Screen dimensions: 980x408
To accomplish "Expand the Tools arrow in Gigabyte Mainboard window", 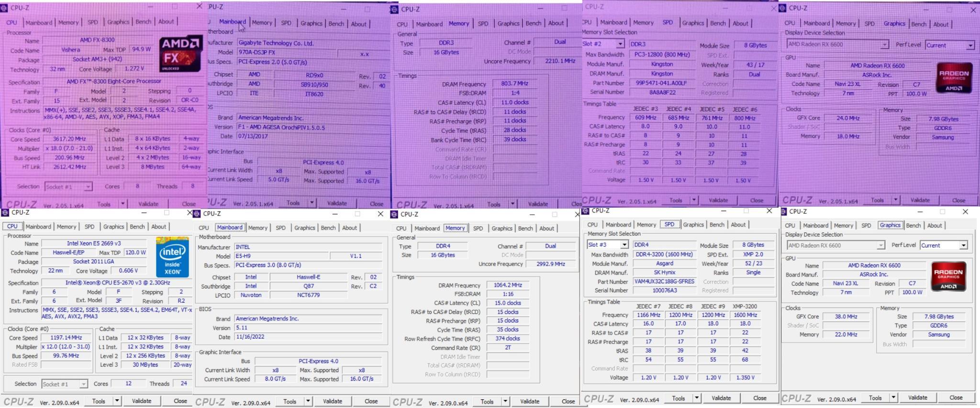I will click(312, 203).
